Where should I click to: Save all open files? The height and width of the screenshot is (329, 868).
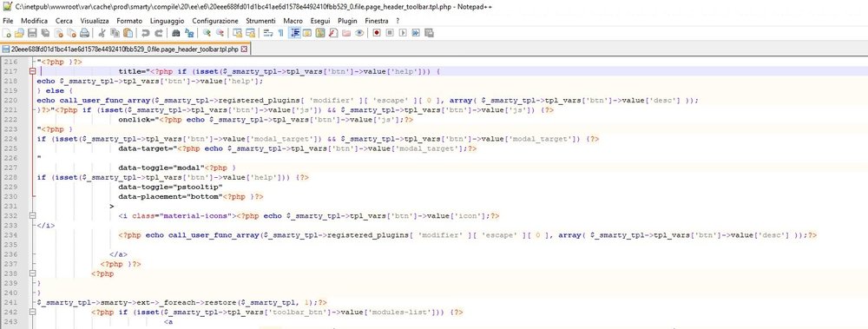pyautogui.click(x=45, y=33)
